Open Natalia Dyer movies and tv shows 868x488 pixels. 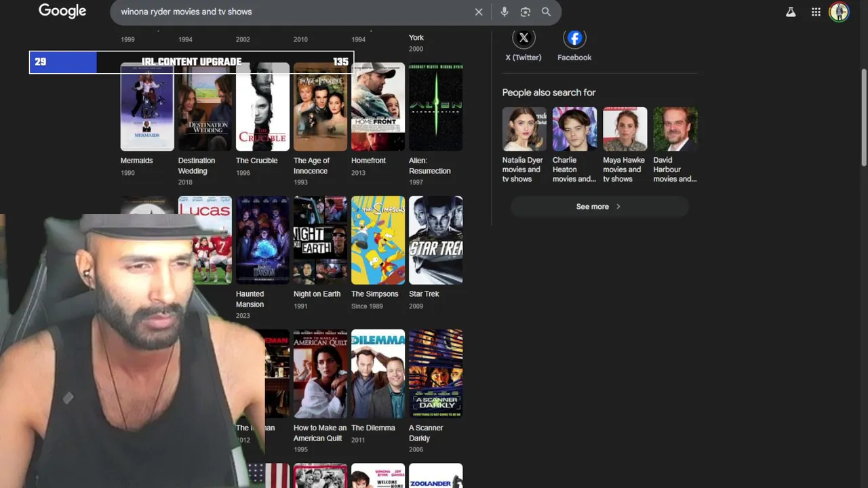pos(524,145)
